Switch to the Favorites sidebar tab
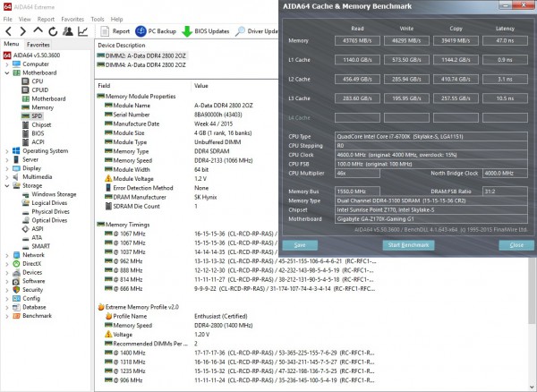The width and height of the screenshot is (537, 392). (38, 45)
